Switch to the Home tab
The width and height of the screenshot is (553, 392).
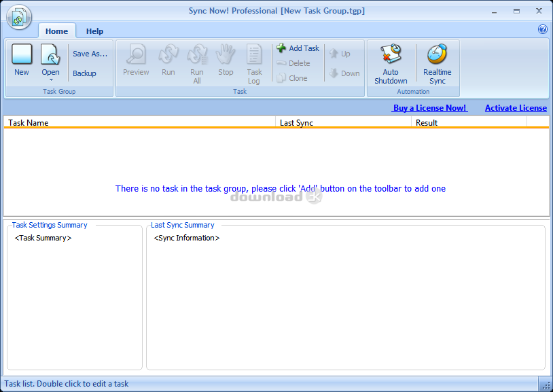click(x=57, y=31)
